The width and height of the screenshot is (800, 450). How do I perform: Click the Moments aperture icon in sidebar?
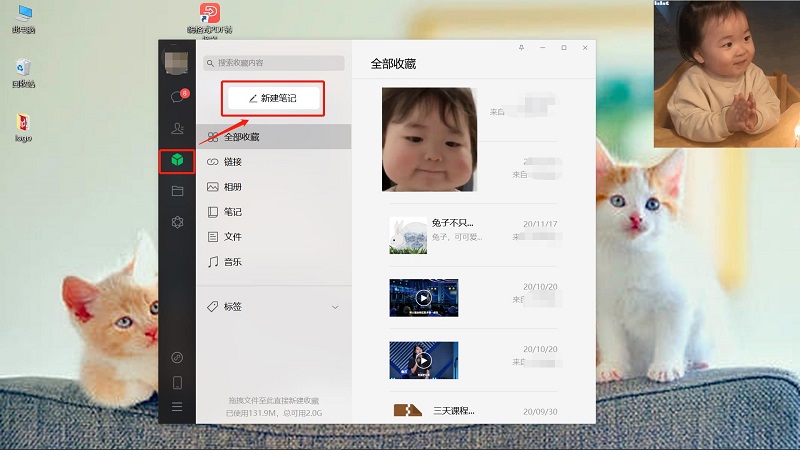pos(177,221)
